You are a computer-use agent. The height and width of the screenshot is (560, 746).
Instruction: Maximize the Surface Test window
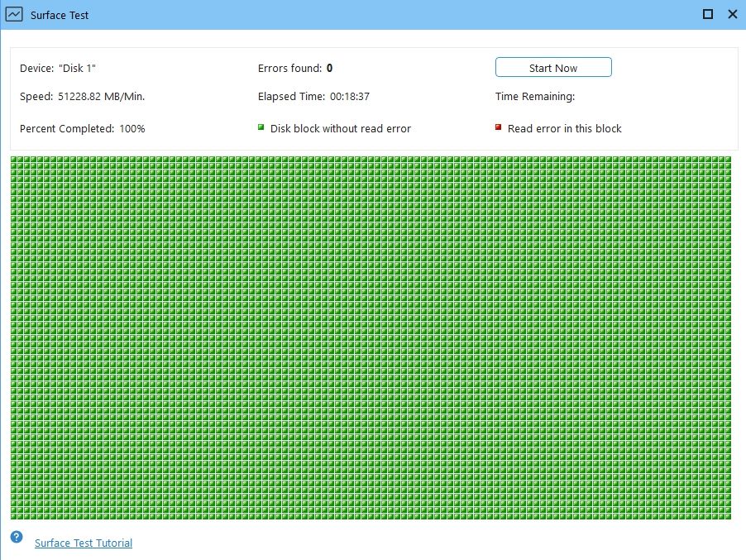707,14
